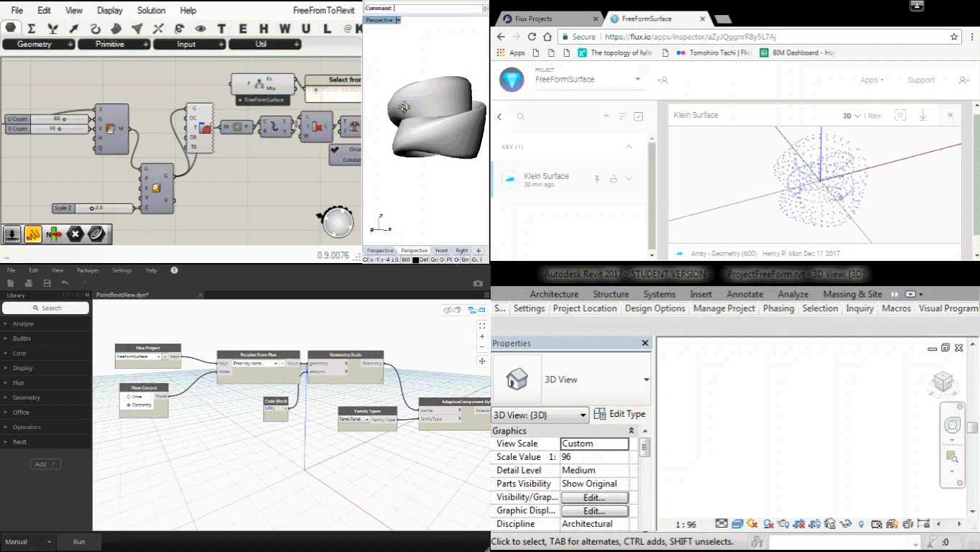
Task: Select the Front viewport tab in Rhino
Action: point(441,251)
